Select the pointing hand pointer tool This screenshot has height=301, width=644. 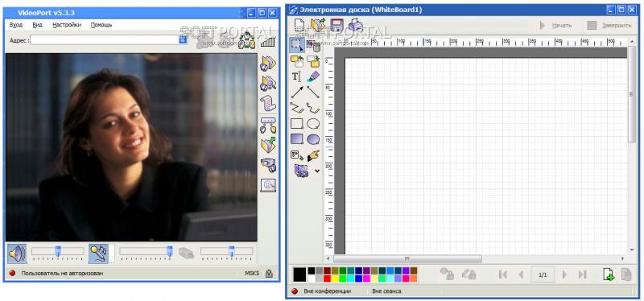point(313,155)
